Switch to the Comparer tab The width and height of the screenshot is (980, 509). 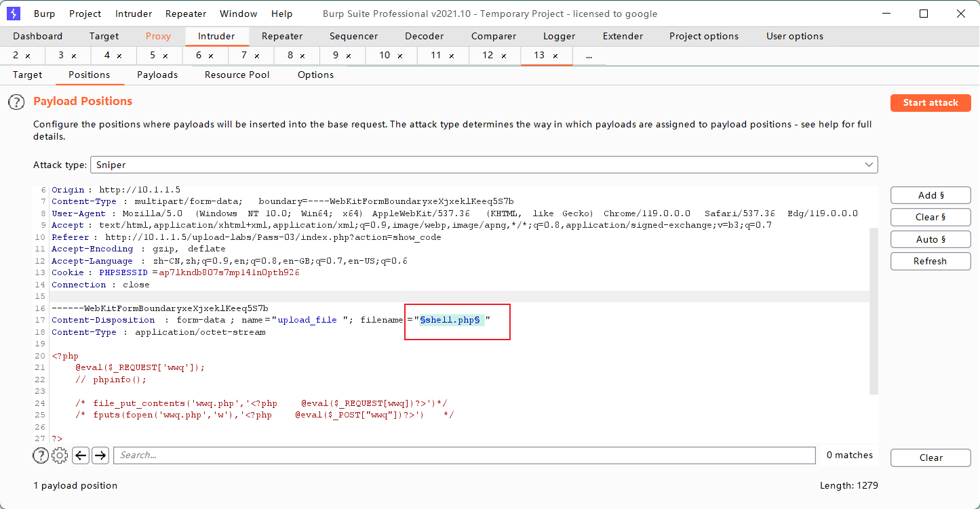click(x=493, y=37)
